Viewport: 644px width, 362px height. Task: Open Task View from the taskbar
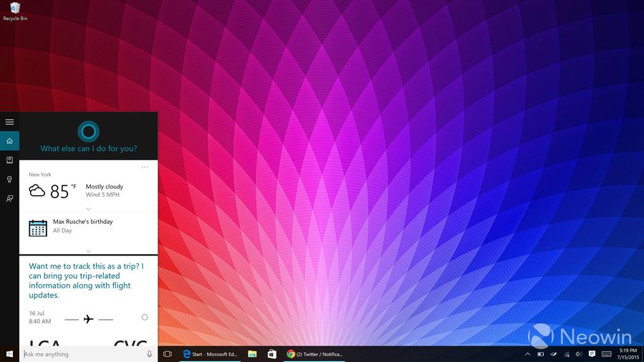click(167, 354)
